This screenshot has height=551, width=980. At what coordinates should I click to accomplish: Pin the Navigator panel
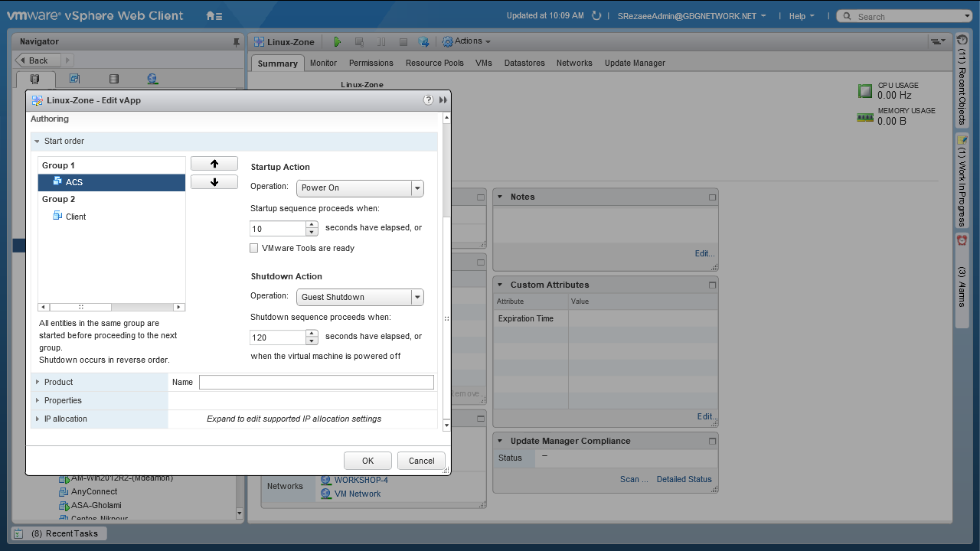236,41
